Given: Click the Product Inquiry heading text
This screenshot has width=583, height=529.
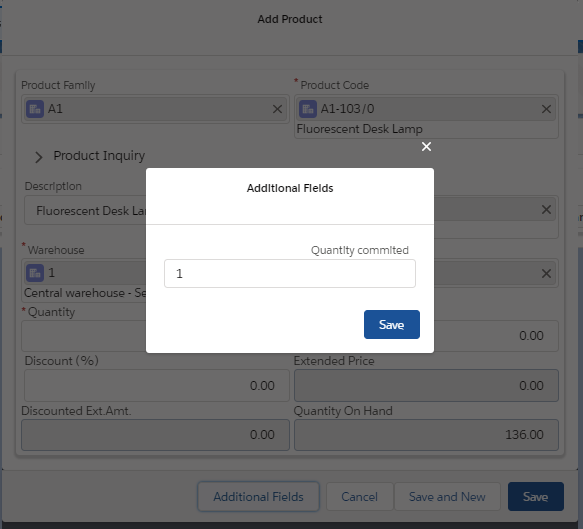Looking at the screenshot, I should (99, 156).
